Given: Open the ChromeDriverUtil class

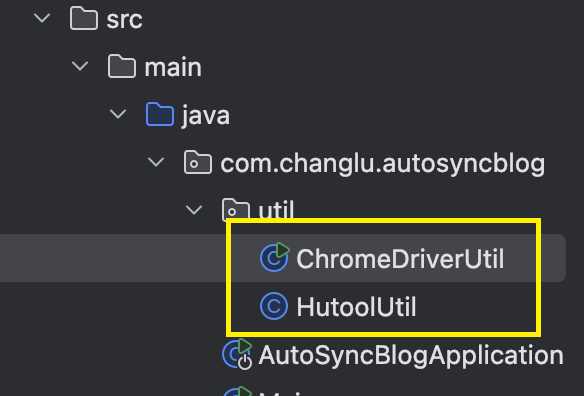Looking at the screenshot, I should pyautogui.click(x=400, y=259).
